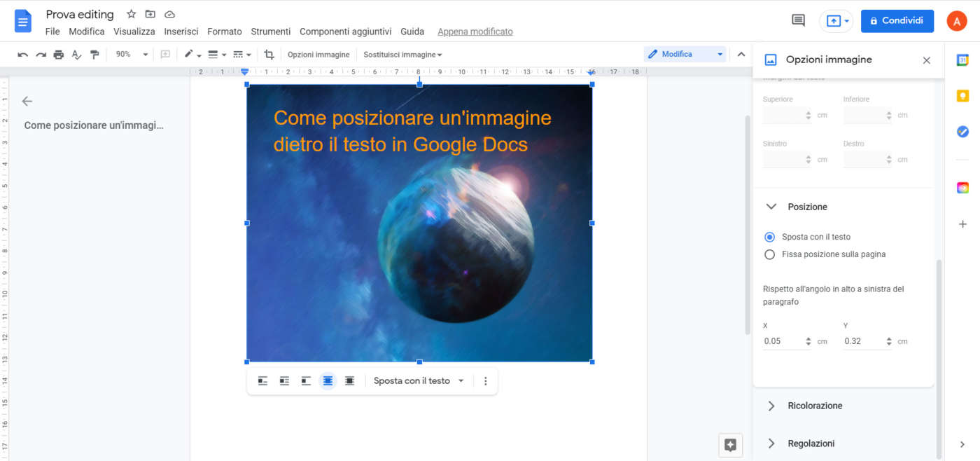The image size is (980, 461).
Task: Click the undo arrow icon
Action: (x=22, y=55)
